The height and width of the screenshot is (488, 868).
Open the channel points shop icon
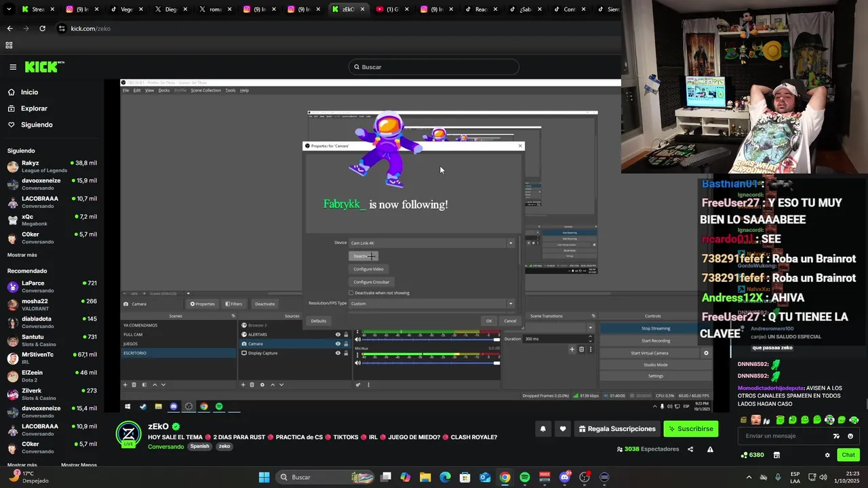776,455
